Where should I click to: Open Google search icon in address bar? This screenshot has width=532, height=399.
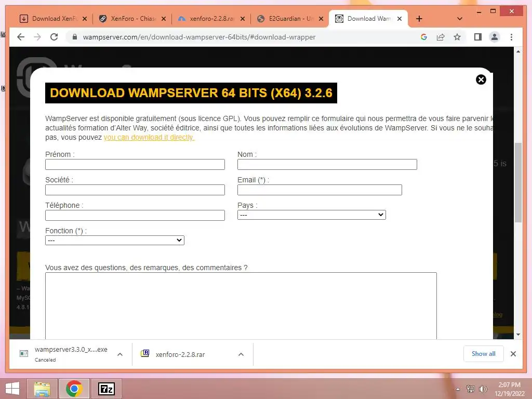point(424,37)
